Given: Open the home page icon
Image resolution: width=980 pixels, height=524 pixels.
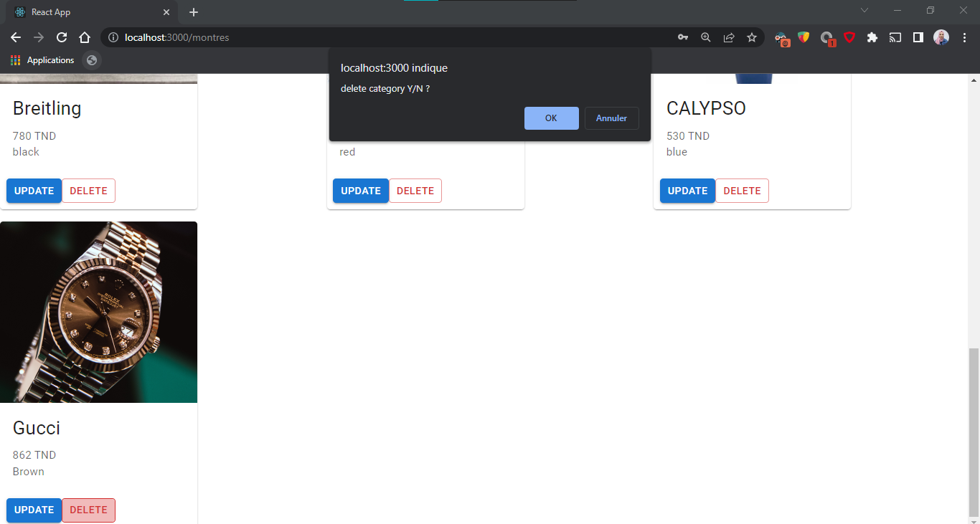Looking at the screenshot, I should coord(85,37).
